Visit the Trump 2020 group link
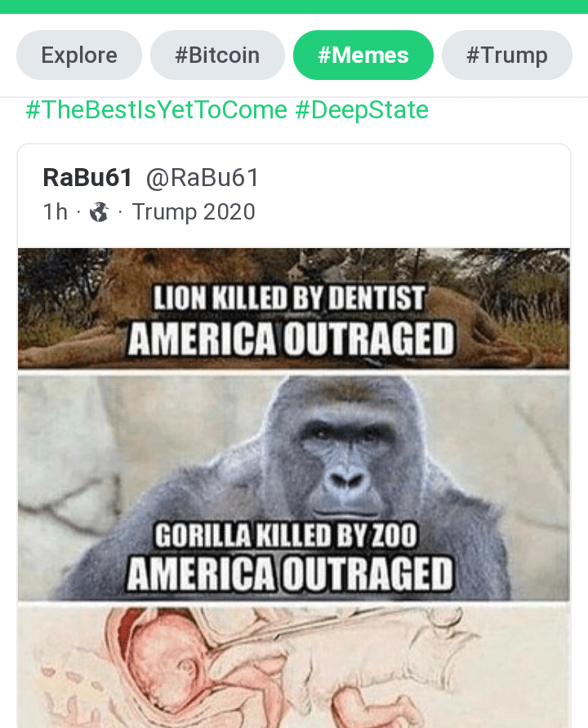The image size is (588, 728). tap(194, 212)
